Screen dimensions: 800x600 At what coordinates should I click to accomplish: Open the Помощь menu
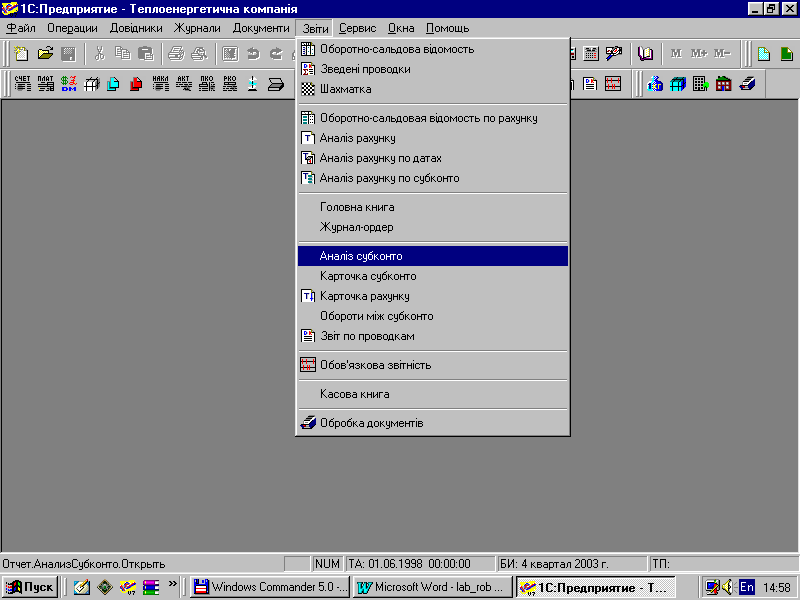pyautogui.click(x=447, y=29)
